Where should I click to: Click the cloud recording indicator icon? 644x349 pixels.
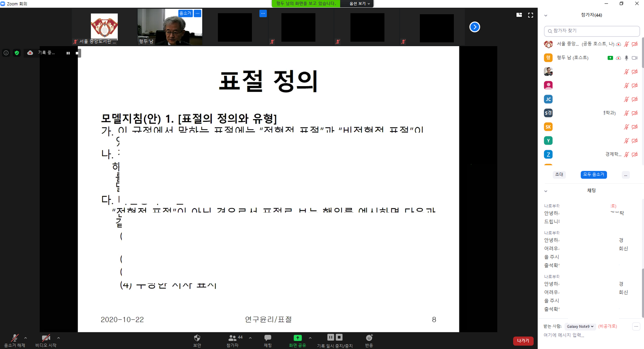[30, 53]
